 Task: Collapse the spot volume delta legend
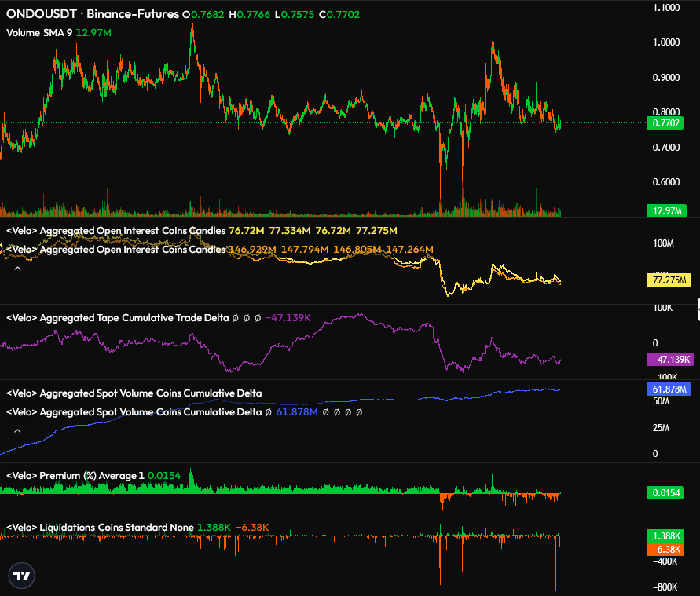click(17, 431)
